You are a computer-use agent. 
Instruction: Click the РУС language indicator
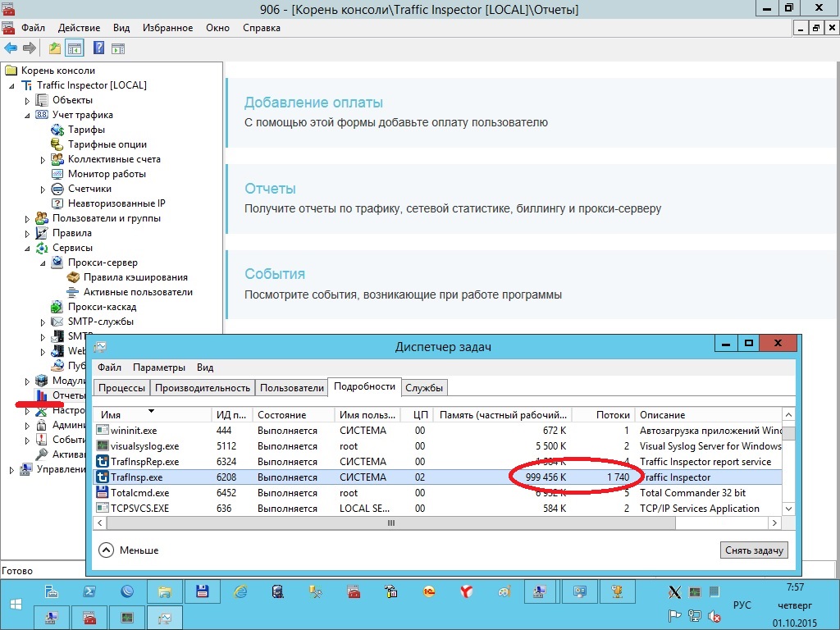[x=742, y=605]
